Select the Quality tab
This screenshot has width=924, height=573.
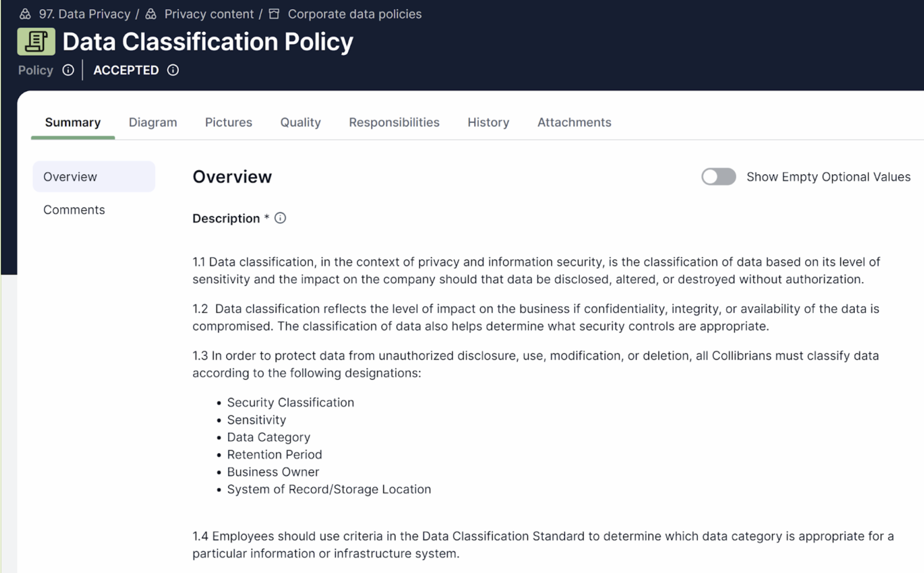[x=300, y=122]
